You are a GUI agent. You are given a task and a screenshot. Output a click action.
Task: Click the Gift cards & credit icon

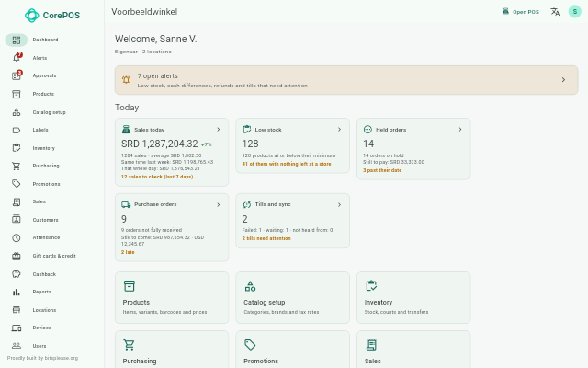pyautogui.click(x=17, y=256)
